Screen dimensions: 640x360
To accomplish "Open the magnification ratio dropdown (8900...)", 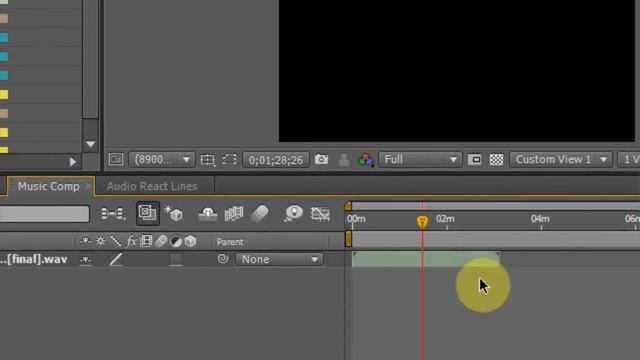I will point(162,160).
